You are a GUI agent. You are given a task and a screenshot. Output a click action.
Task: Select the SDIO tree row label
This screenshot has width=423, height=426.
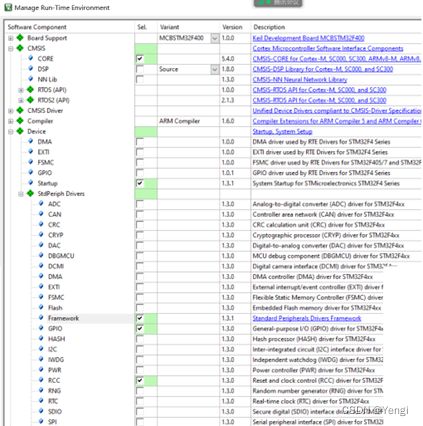click(55, 411)
